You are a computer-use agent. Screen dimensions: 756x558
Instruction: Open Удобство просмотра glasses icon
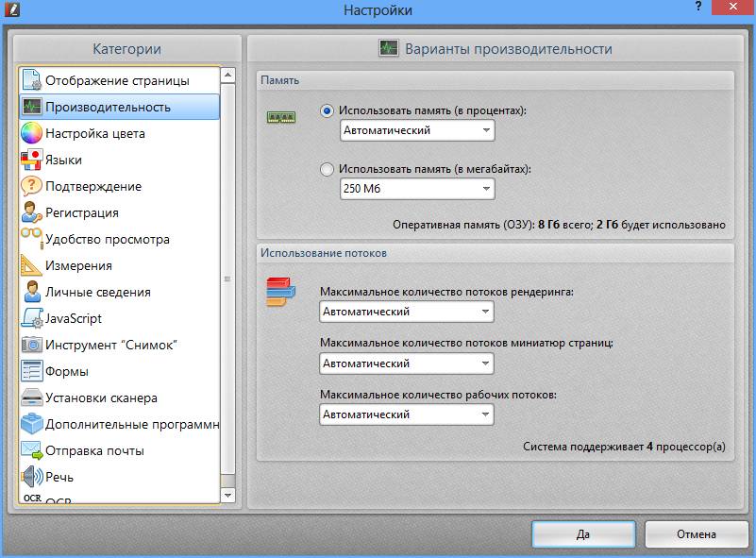(x=31, y=239)
